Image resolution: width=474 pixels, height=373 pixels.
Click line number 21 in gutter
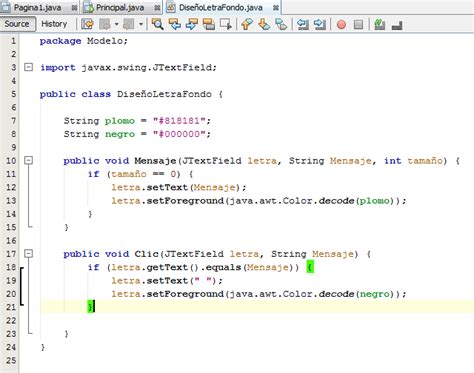(x=11, y=307)
